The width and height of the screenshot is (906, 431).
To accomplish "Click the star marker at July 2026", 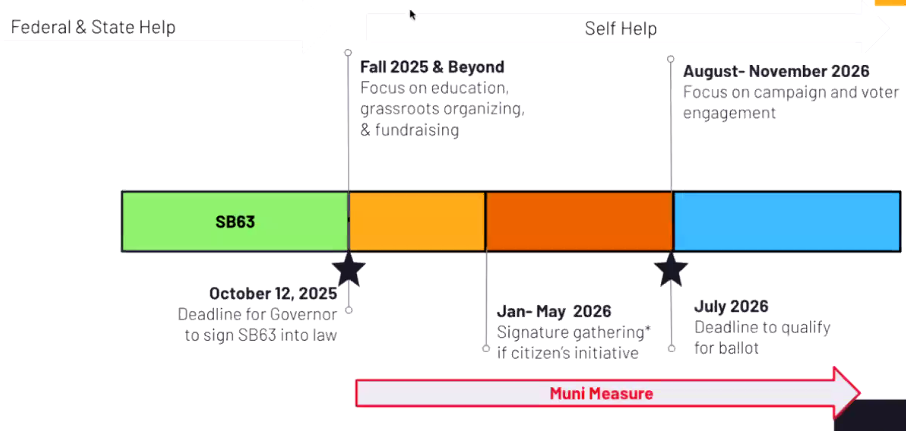I will click(x=671, y=268).
